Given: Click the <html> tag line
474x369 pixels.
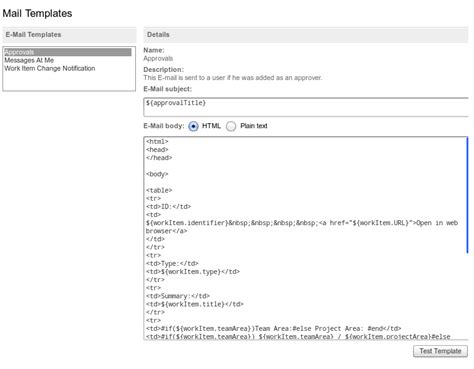Looking at the screenshot, I should tap(157, 141).
